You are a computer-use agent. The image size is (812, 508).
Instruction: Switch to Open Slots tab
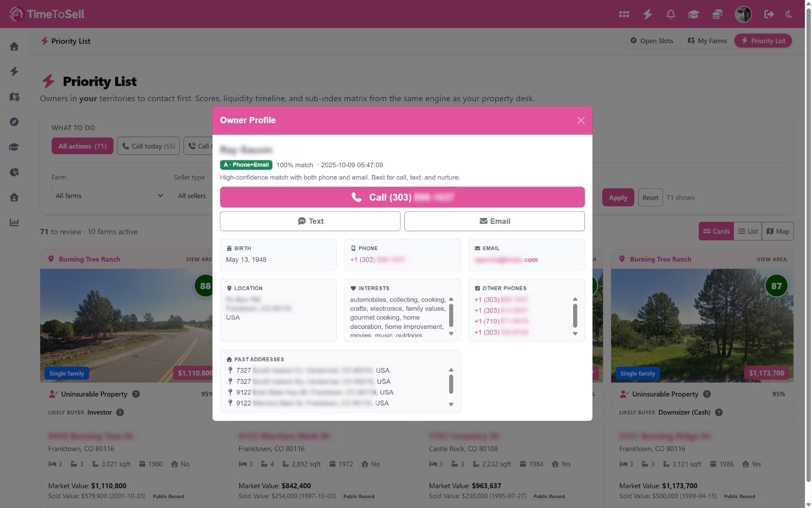[x=652, y=41]
